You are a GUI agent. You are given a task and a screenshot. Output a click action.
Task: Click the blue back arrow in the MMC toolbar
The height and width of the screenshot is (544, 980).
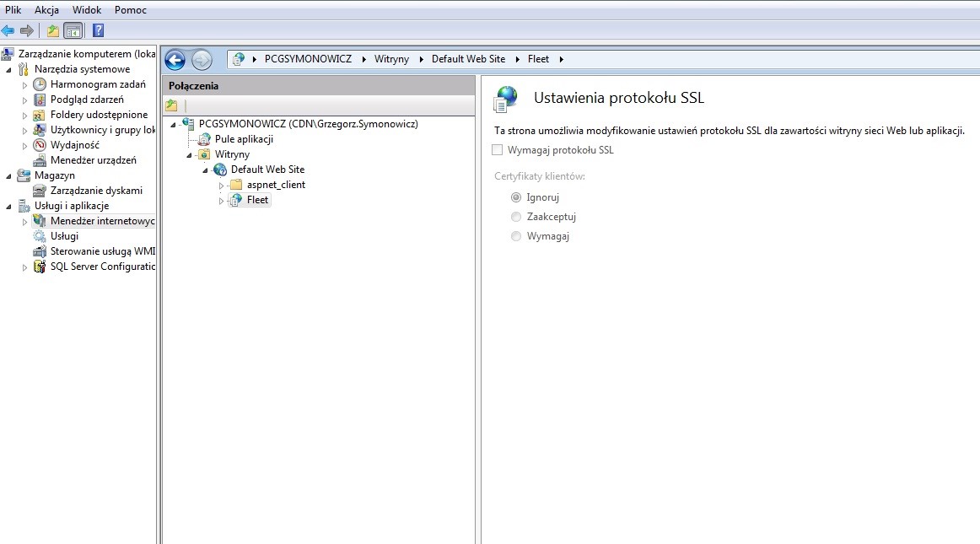point(8,30)
